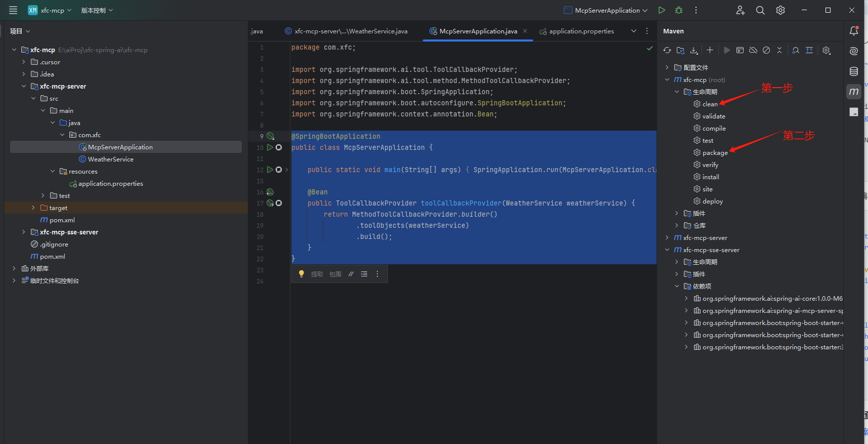Close the McpServerApplication.java tab

tap(525, 31)
